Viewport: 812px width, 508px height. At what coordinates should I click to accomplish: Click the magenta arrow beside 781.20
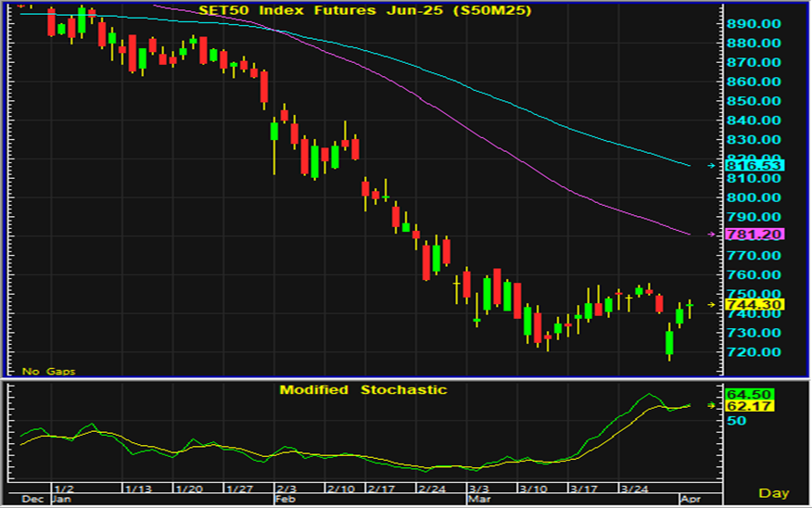712,235
